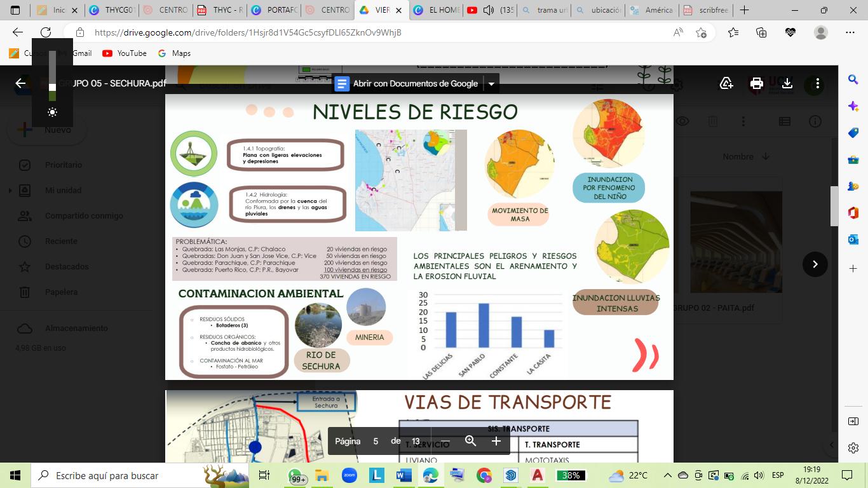The image size is (868, 488).
Task: View site information via the lock icon
Action: tap(80, 32)
